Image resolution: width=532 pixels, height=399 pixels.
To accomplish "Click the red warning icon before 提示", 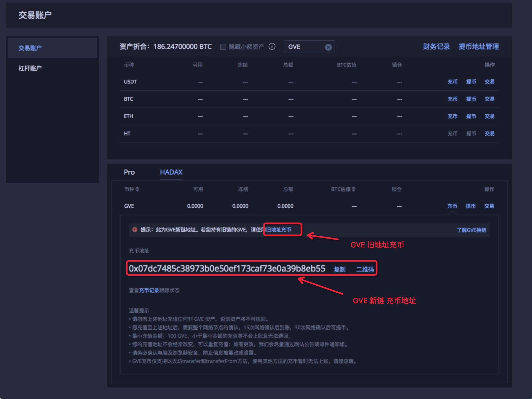I will 135,230.
